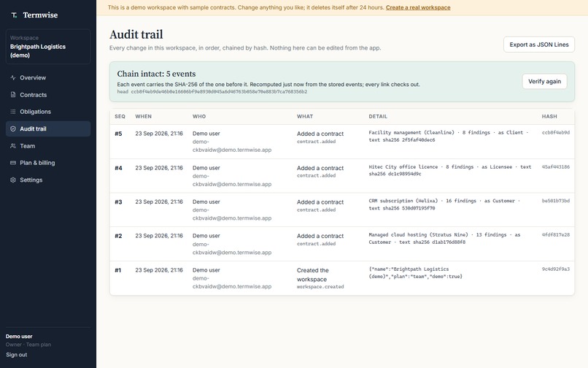Click sequence number #3
This screenshot has width=588, height=368.
tap(118, 202)
